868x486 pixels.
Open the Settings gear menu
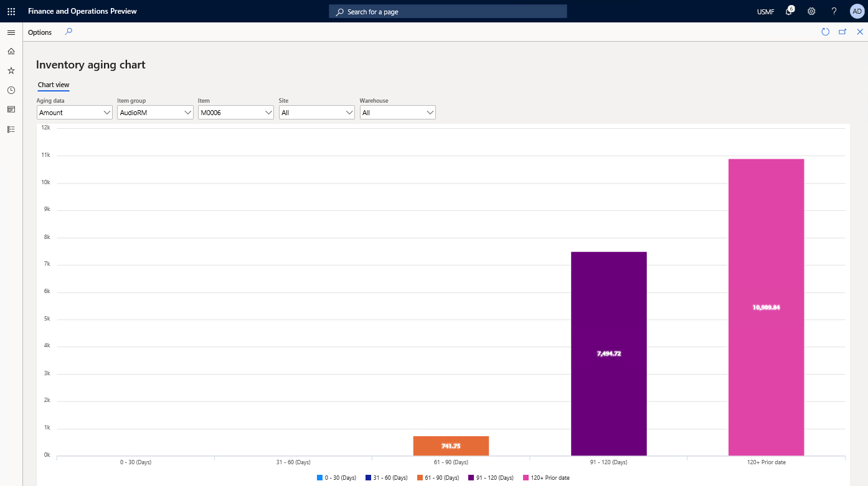click(x=811, y=11)
